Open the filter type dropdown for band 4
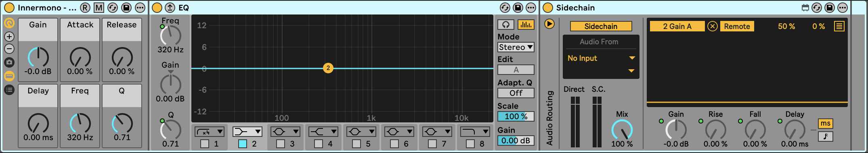Screen dimensions: 868x153 (x=323, y=132)
